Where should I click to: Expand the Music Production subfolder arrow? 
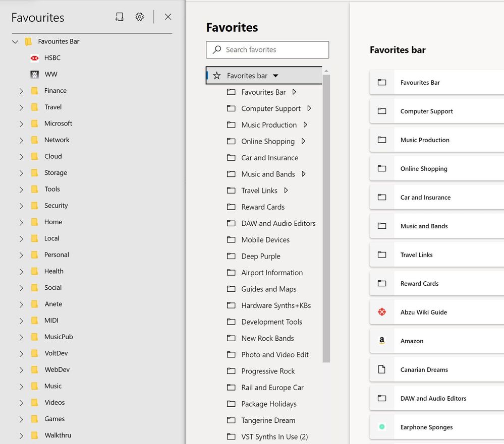coord(305,124)
